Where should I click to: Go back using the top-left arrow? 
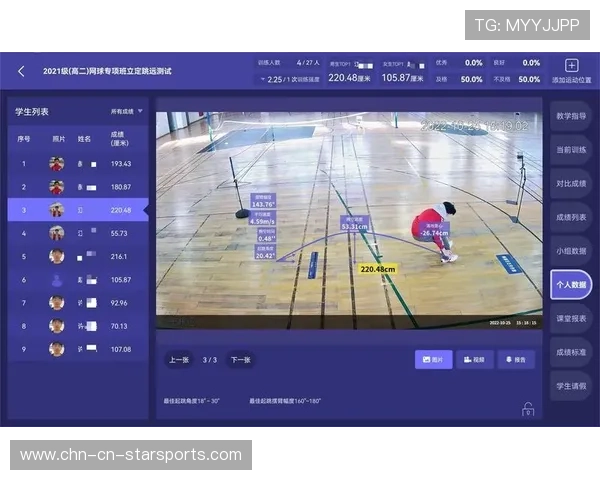pyautogui.click(x=21, y=71)
